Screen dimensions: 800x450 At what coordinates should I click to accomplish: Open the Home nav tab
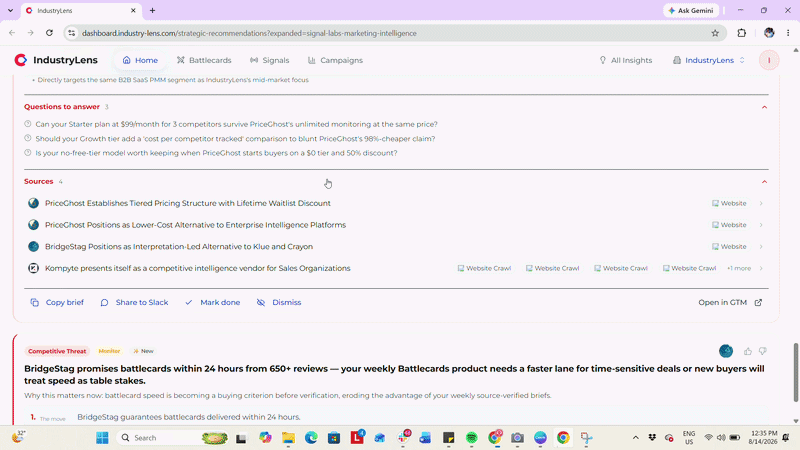tap(140, 60)
